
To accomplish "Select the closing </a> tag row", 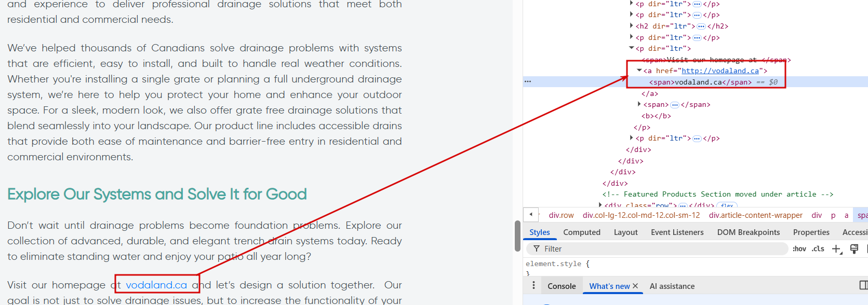I will pos(650,93).
